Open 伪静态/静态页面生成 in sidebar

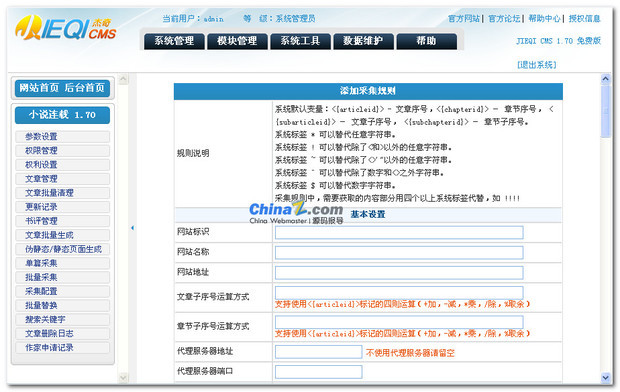(x=62, y=249)
